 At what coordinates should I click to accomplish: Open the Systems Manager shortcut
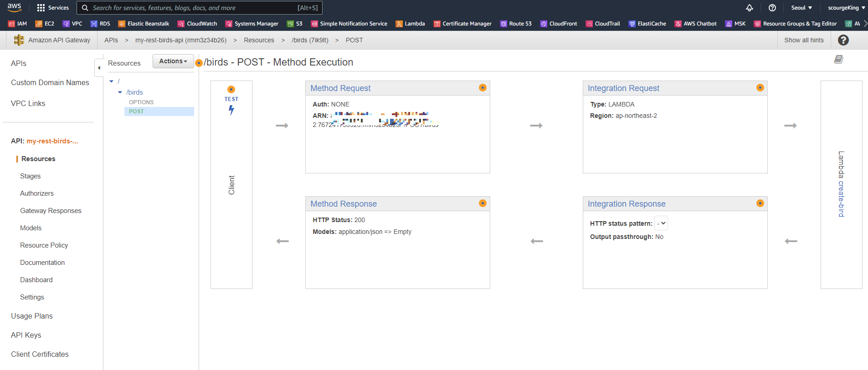pos(252,24)
